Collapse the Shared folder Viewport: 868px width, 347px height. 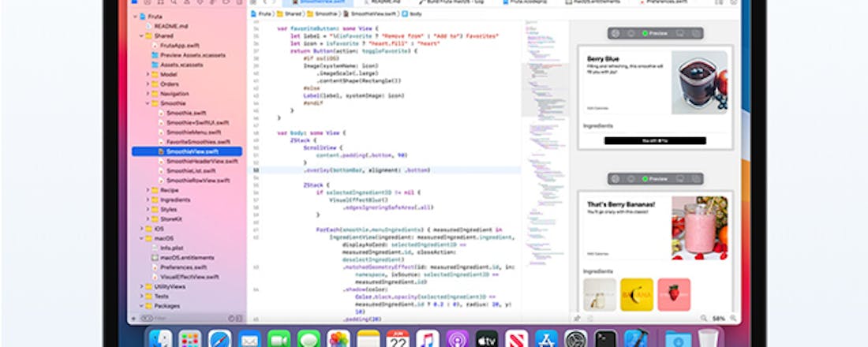click(x=141, y=36)
